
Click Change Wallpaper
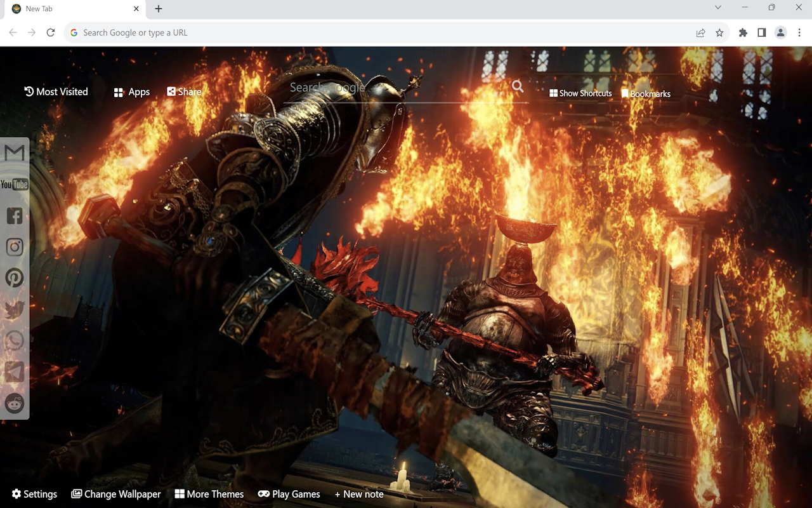point(115,494)
